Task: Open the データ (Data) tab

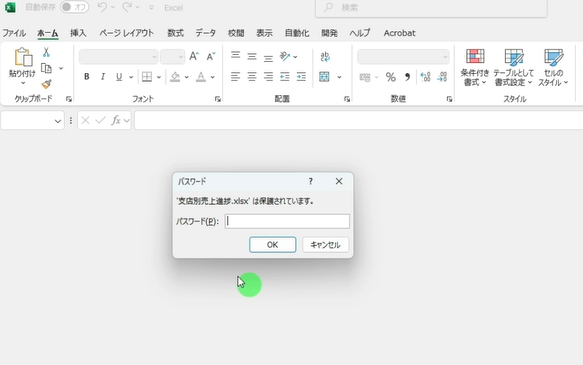Action: [x=206, y=33]
